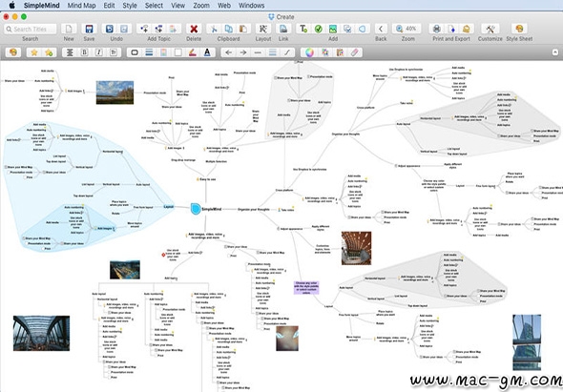Open the Windows menu
This screenshot has width=563, height=392.
tap(252, 6)
